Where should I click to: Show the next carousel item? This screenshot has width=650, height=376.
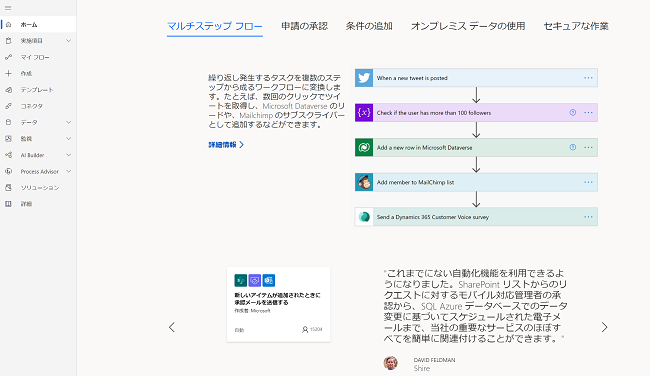(x=604, y=327)
